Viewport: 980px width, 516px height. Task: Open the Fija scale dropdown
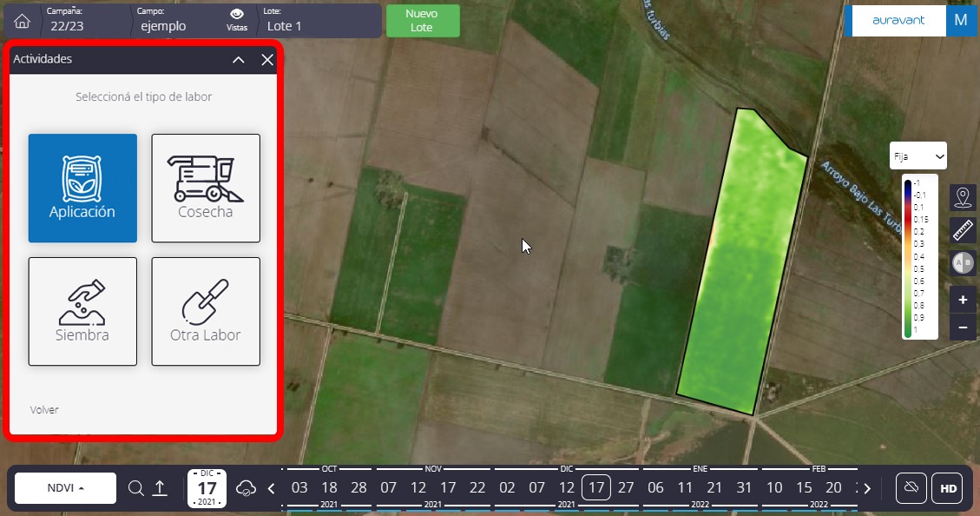[x=918, y=156]
